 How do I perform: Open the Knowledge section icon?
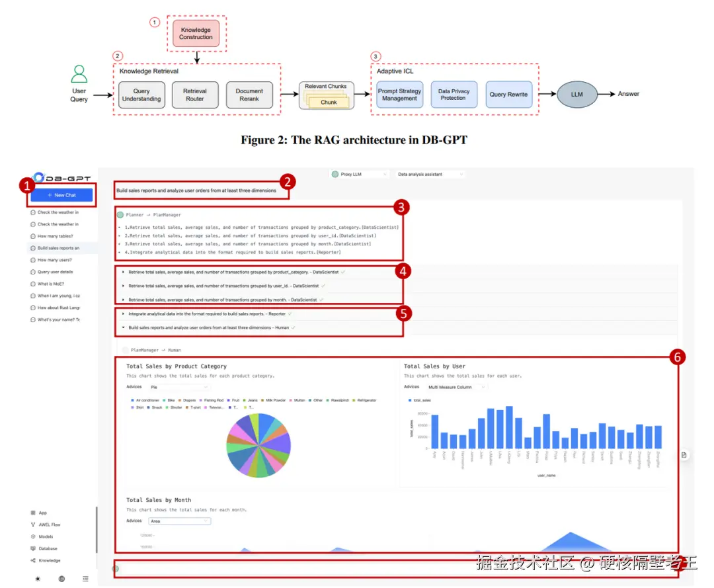click(x=33, y=561)
